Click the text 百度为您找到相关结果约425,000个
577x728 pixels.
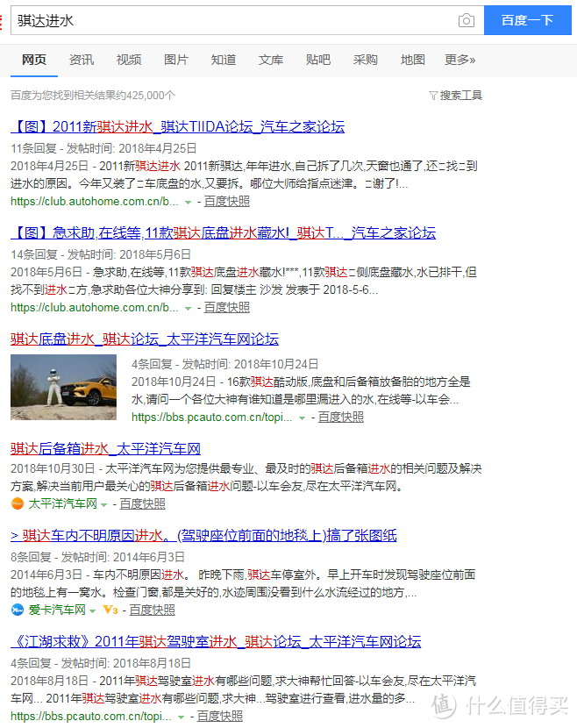point(93,96)
